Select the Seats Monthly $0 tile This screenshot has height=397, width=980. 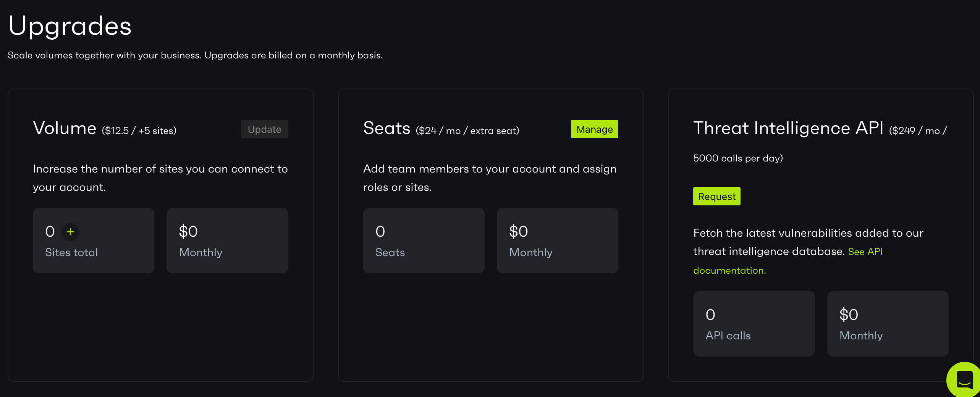coord(557,240)
